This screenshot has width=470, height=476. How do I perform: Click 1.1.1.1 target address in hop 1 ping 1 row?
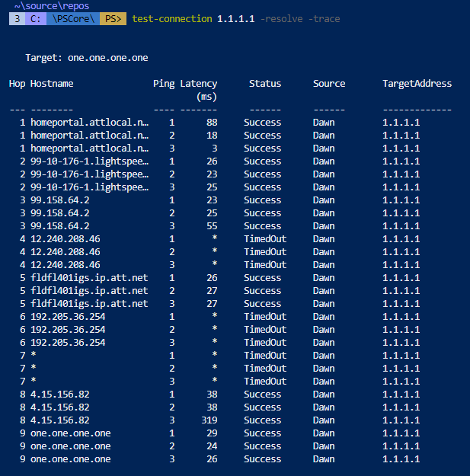tap(401, 123)
